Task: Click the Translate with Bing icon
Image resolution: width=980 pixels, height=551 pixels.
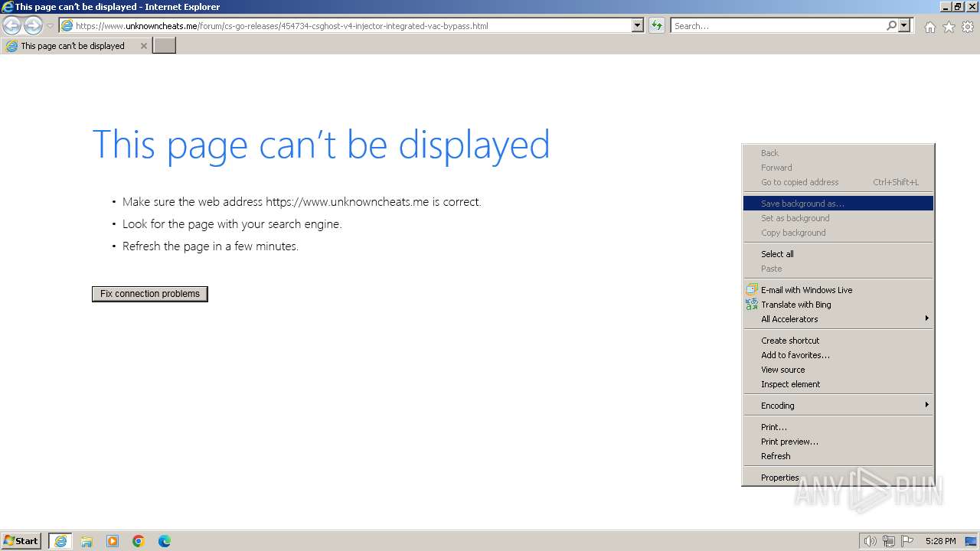Action: point(752,305)
